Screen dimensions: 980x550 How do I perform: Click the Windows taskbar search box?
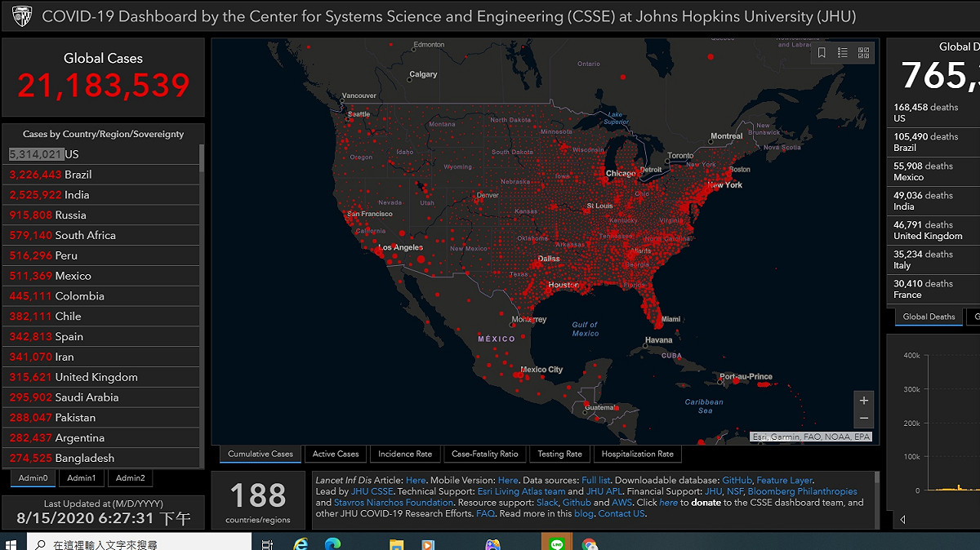(139, 543)
